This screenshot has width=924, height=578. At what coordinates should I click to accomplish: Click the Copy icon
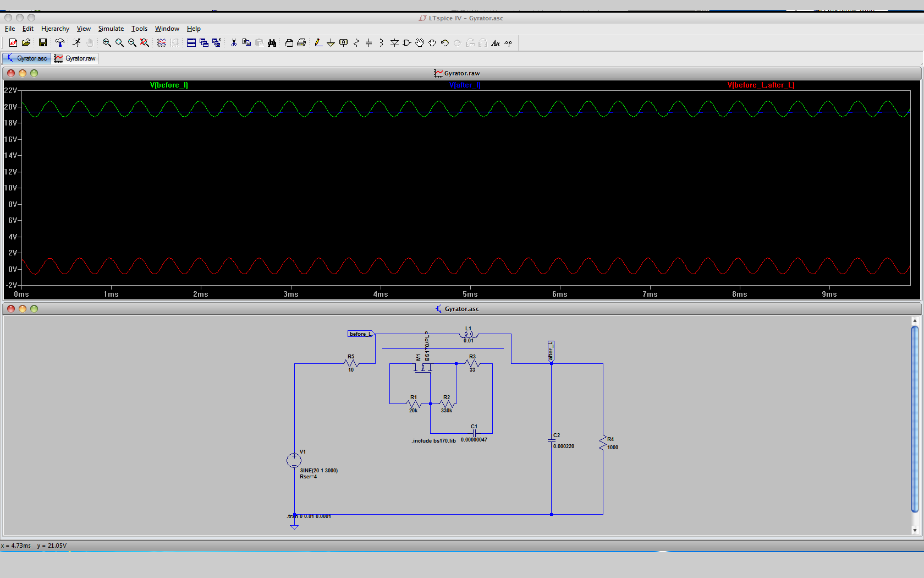coord(246,43)
